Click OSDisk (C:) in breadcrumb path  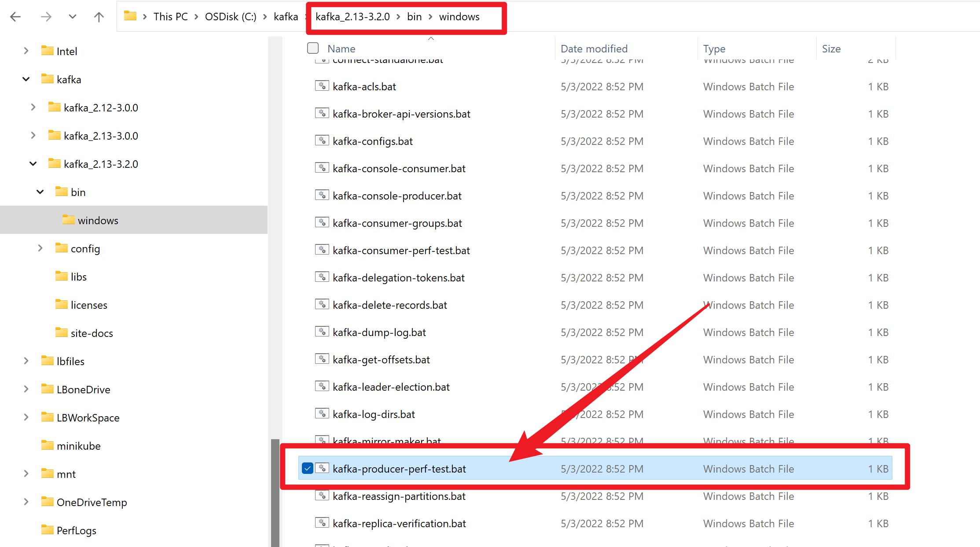[x=230, y=17]
